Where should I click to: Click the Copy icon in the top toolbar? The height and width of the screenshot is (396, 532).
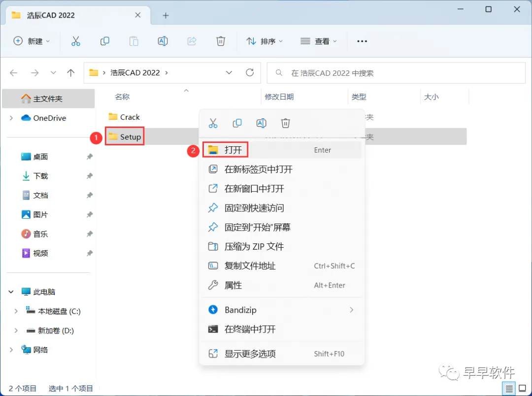tap(104, 41)
